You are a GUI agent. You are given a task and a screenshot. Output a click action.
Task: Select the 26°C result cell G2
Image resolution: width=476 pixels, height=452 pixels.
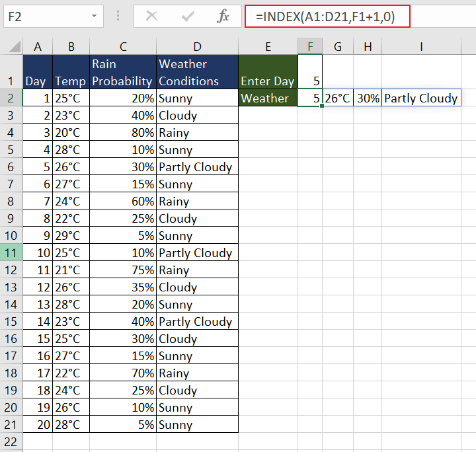[x=338, y=98]
